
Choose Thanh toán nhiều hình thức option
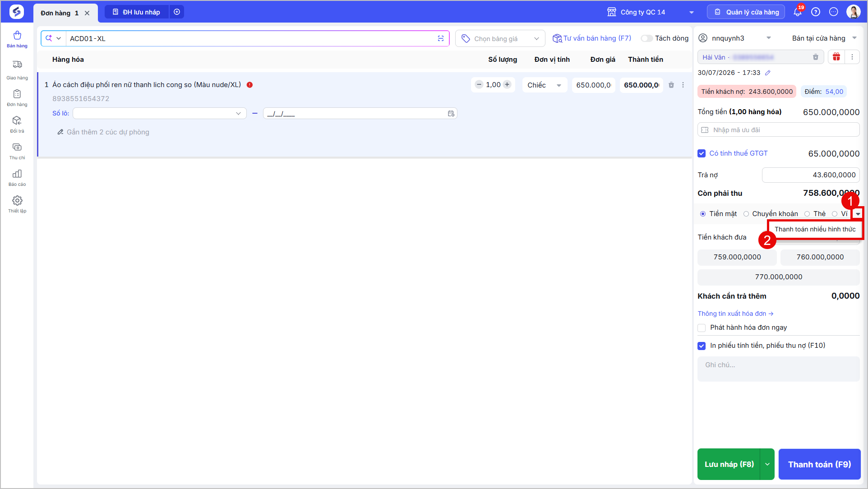point(815,229)
